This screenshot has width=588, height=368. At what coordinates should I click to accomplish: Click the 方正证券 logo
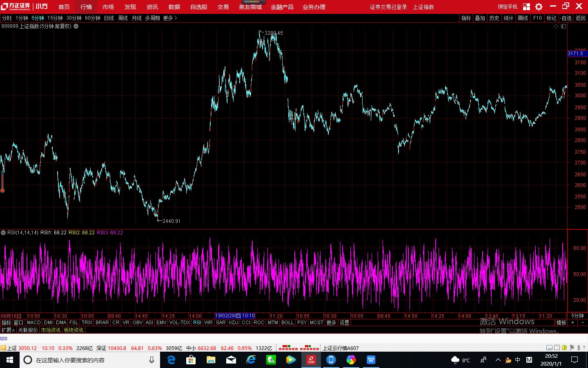[x=16, y=7]
